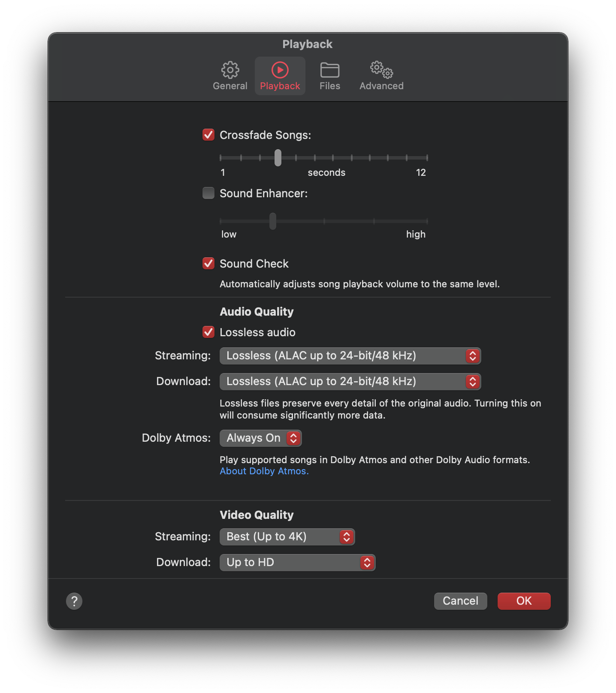Switch to the Files tab label
Image resolution: width=616 pixels, height=693 pixels.
tap(330, 86)
